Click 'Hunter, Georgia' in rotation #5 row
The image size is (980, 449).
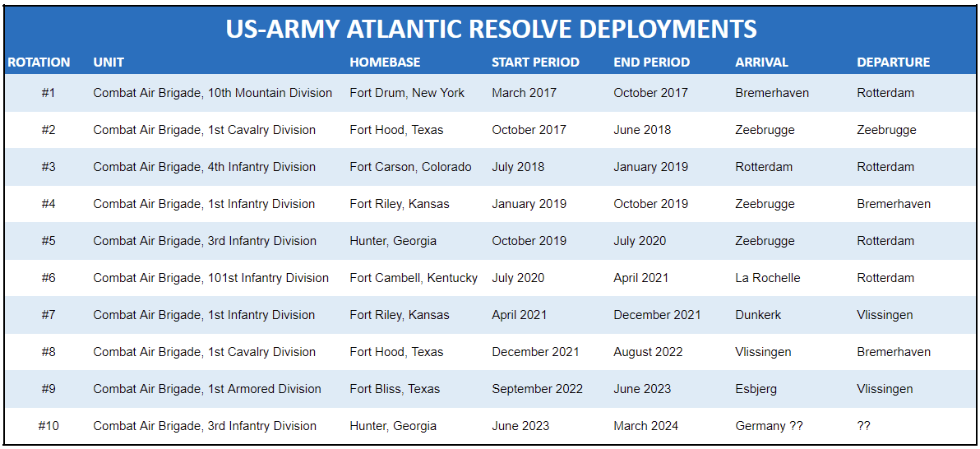click(x=393, y=241)
